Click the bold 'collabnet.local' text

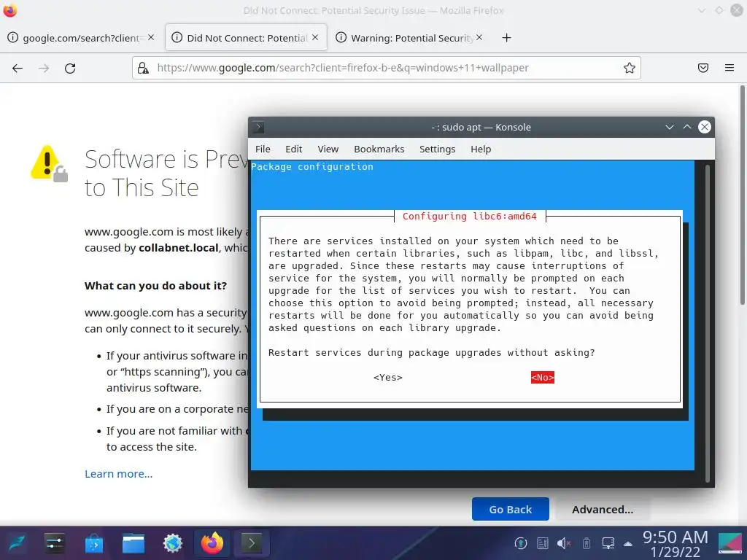(179, 248)
